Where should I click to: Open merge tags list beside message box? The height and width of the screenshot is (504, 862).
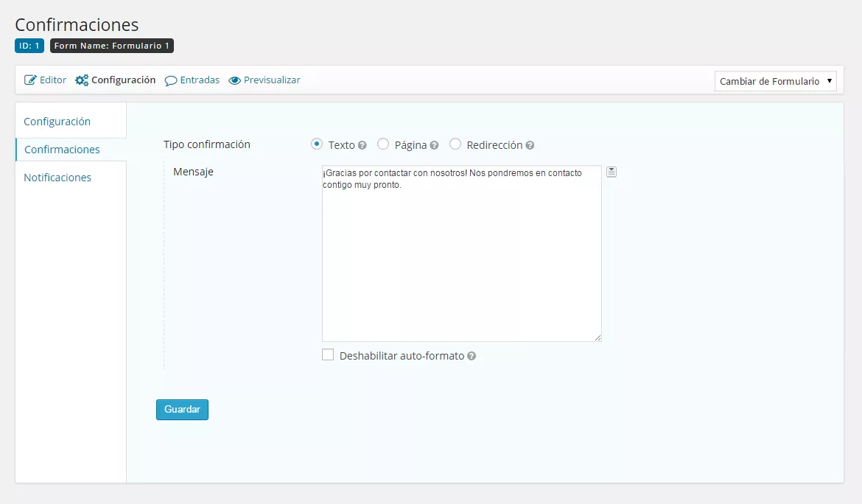click(x=612, y=172)
